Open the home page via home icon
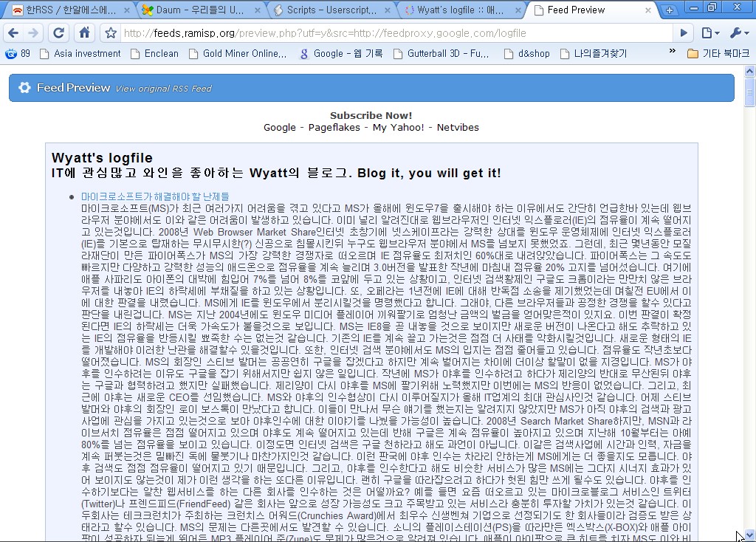The width and height of the screenshot is (756, 542). point(84,32)
